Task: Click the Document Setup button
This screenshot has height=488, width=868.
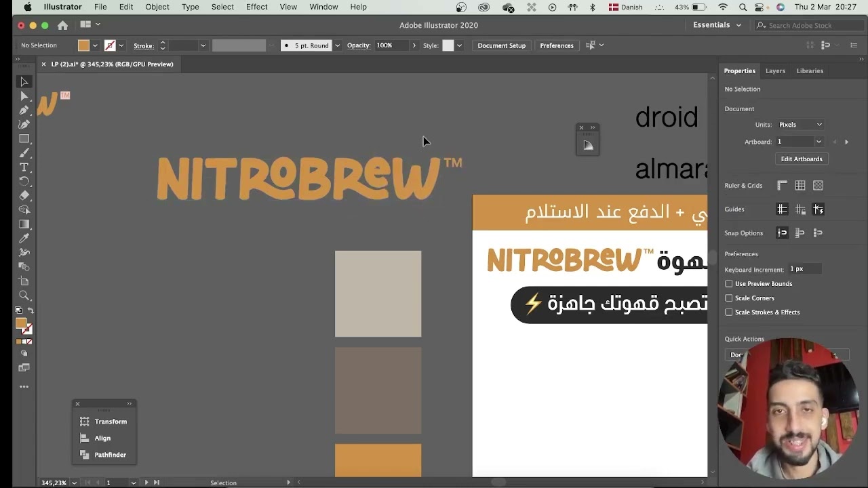Action: (501, 45)
